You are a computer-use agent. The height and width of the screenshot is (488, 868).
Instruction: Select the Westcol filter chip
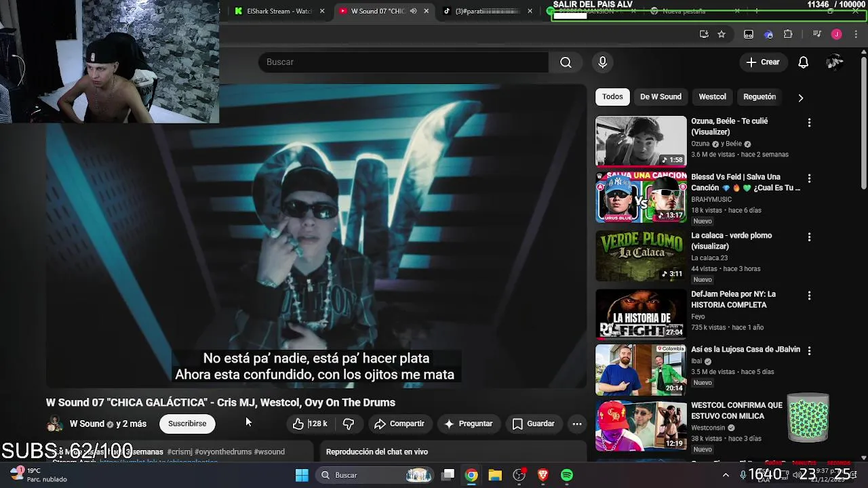pos(712,97)
